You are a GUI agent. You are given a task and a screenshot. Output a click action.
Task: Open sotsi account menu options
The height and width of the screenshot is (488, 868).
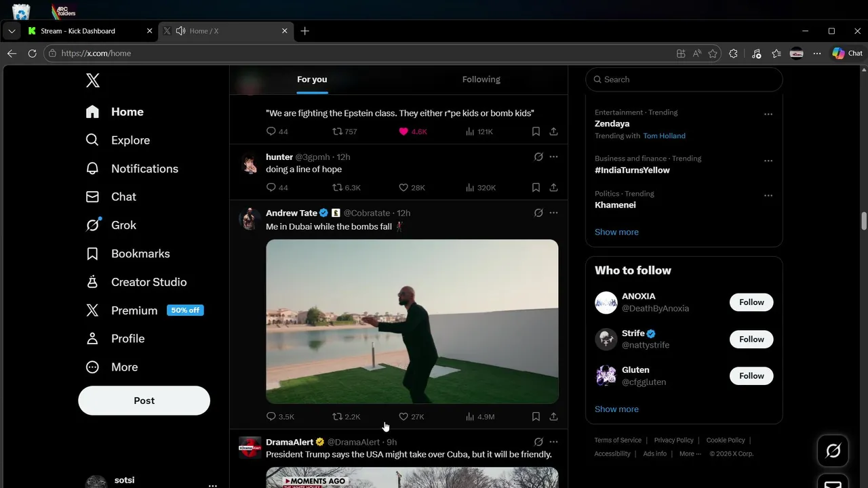[213, 485]
